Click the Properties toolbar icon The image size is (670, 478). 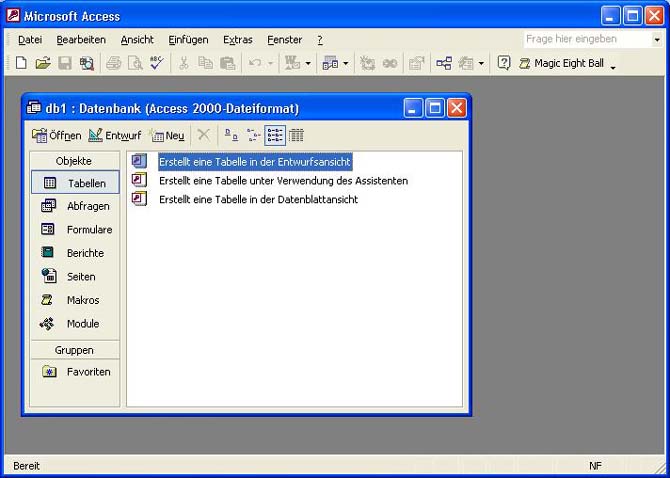pos(416,63)
